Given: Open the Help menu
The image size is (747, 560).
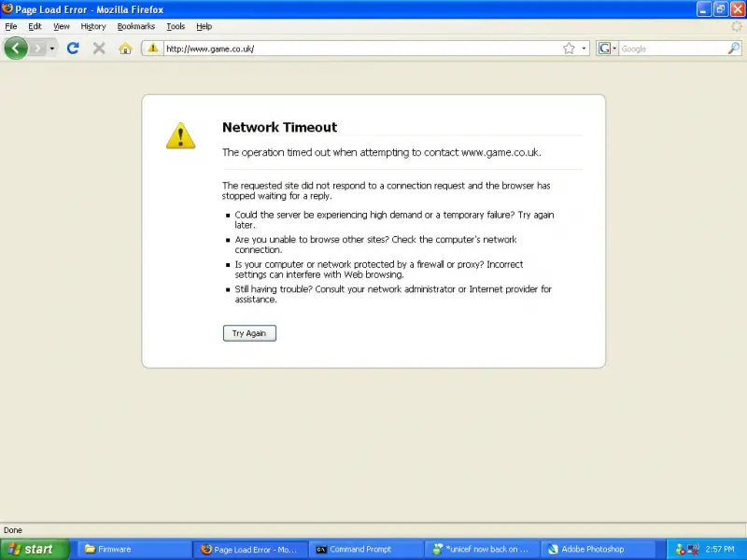Looking at the screenshot, I should coord(204,26).
